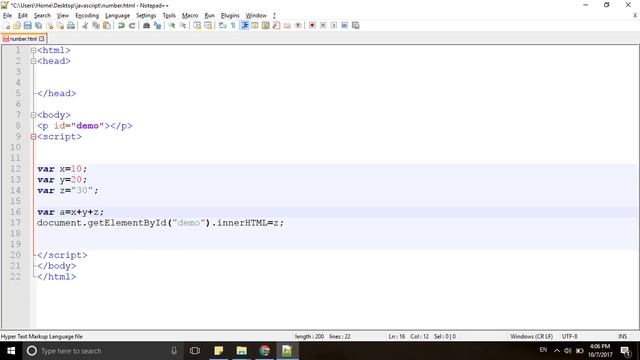This screenshot has width=640, height=360.
Task: Undo the last edit via toolbar
Action: click(x=121, y=25)
